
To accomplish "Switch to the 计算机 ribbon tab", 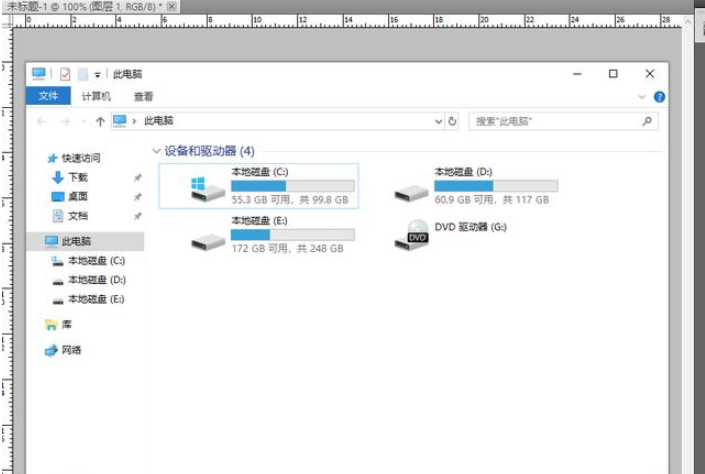I will (x=96, y=96).
